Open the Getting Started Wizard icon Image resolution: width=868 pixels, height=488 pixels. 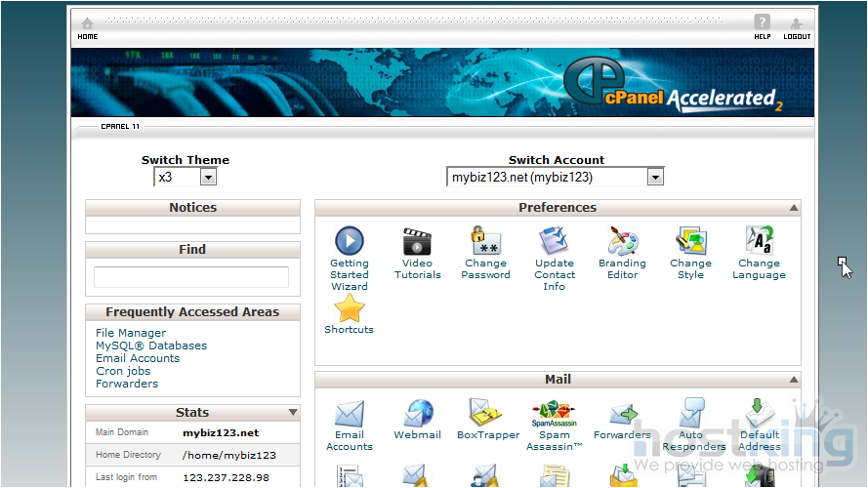pyautogui.click(x=349, y=241)
